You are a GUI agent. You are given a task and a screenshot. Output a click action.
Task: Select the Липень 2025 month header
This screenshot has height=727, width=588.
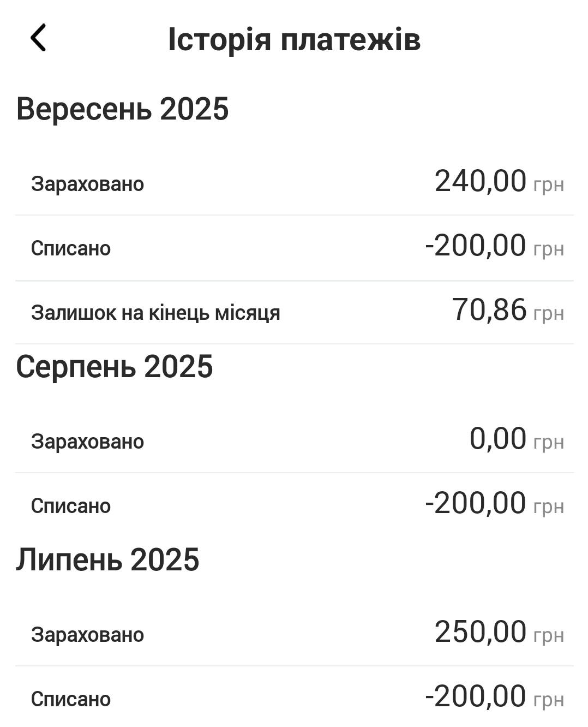click(x=107, y=559)
